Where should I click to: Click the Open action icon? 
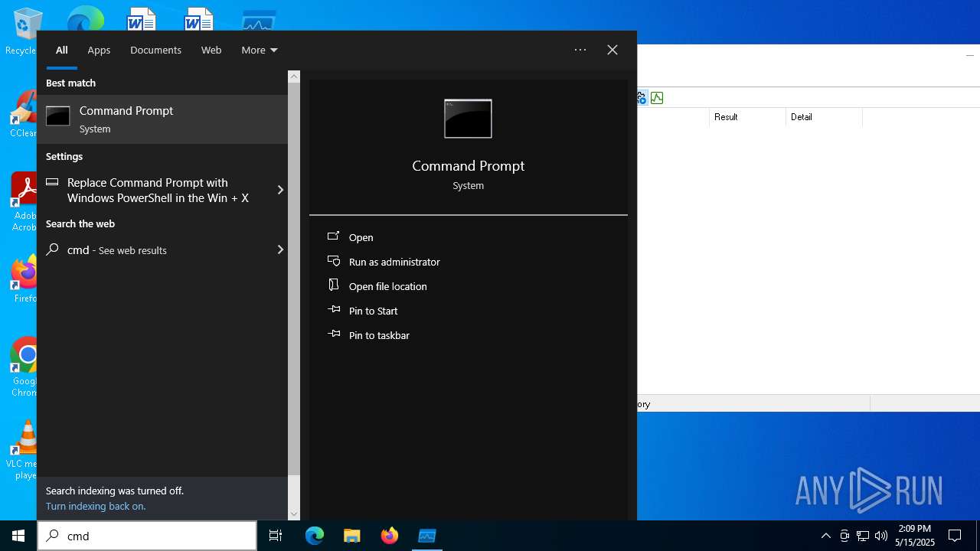pyautogui.click(x=334, y=236)
